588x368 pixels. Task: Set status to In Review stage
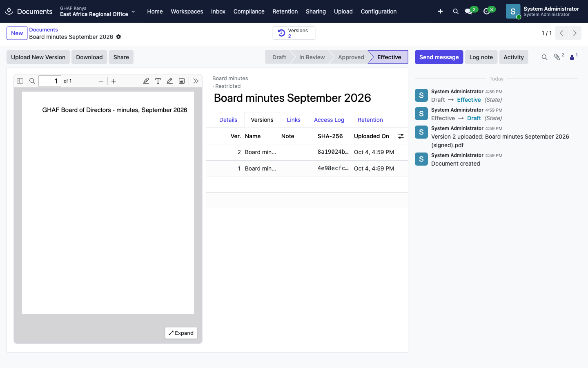(312, 57)
